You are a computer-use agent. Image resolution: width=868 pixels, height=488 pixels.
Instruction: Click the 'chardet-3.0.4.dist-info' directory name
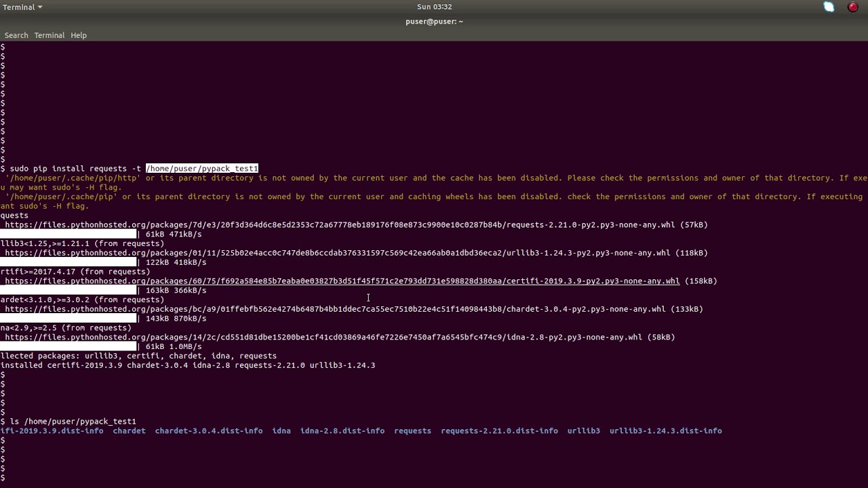pyautogui.click(x=209, y=431)
